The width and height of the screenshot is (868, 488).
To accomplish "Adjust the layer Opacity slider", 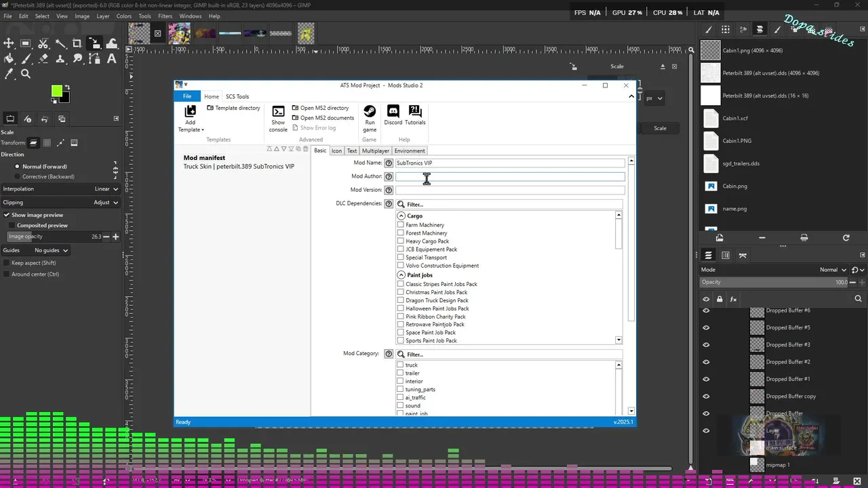I will pyautogui.click(x=774, y=282).
